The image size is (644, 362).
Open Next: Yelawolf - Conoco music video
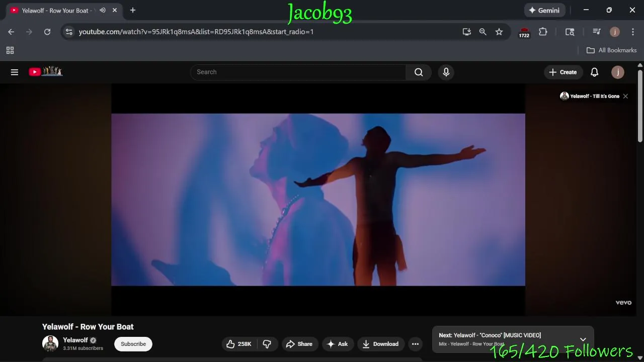point(490,335)
